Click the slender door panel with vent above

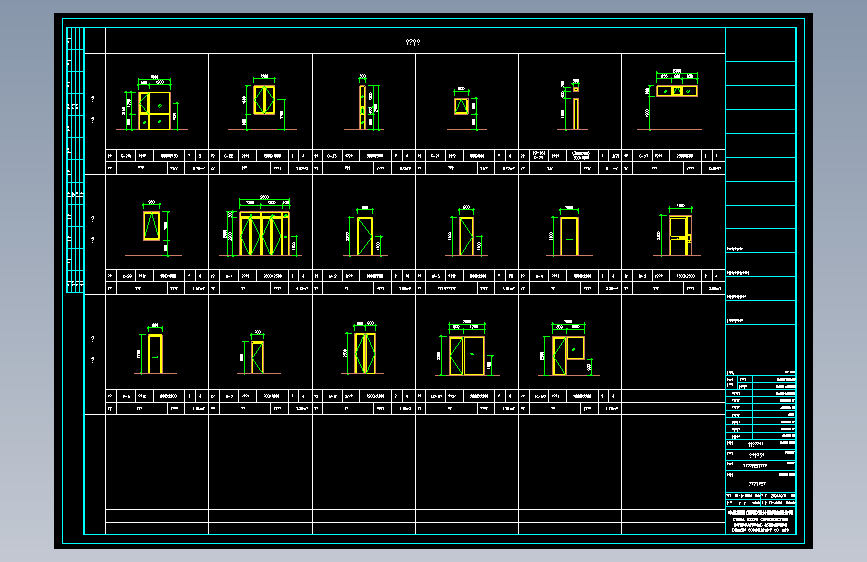(576, 108)
